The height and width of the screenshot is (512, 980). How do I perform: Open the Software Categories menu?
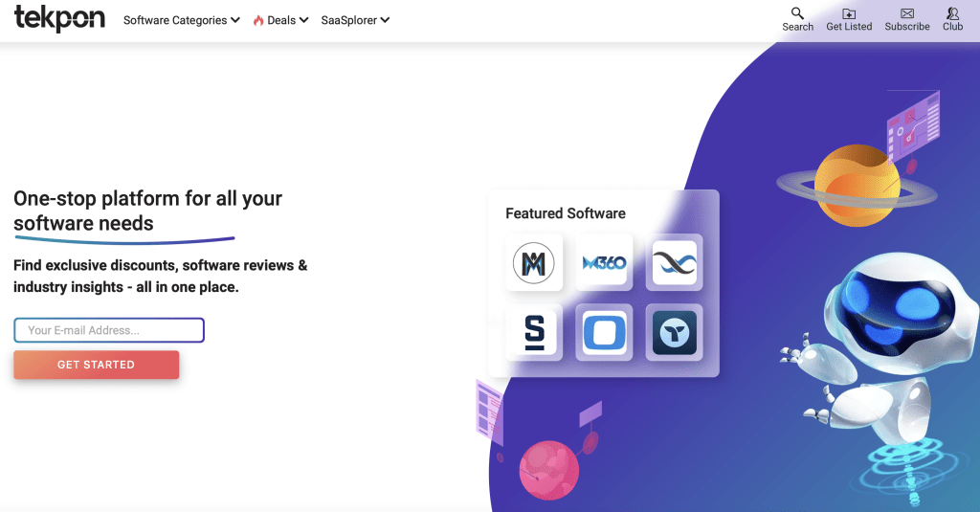tap(175, 20)
